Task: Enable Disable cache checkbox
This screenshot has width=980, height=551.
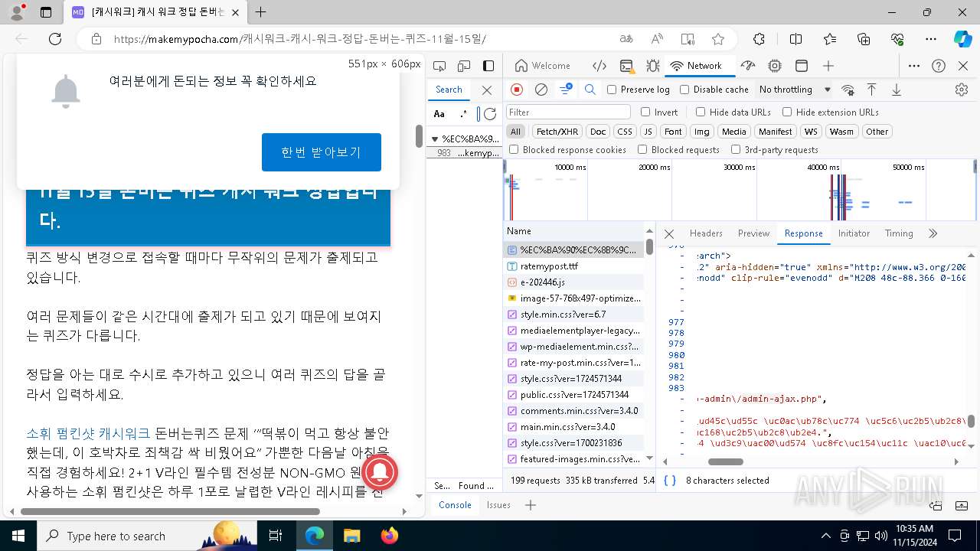Action: [684, 90]
